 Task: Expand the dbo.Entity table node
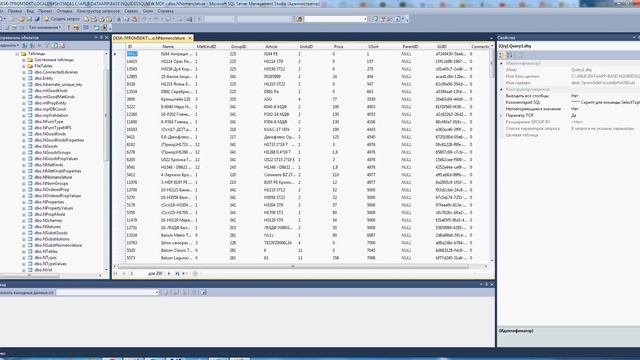point(24,78)
